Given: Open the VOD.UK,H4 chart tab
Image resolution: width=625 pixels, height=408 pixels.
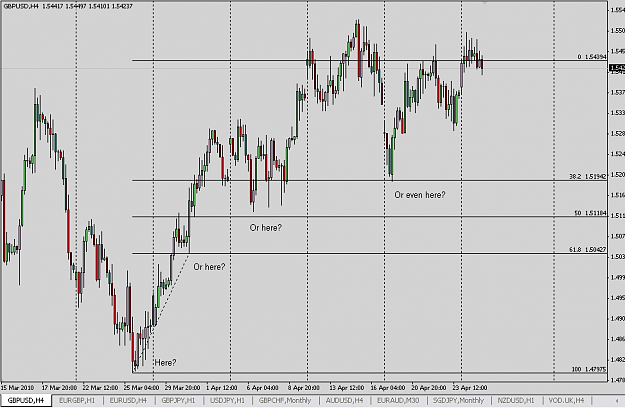Looking at the screenshot, I should click(566, 400).
